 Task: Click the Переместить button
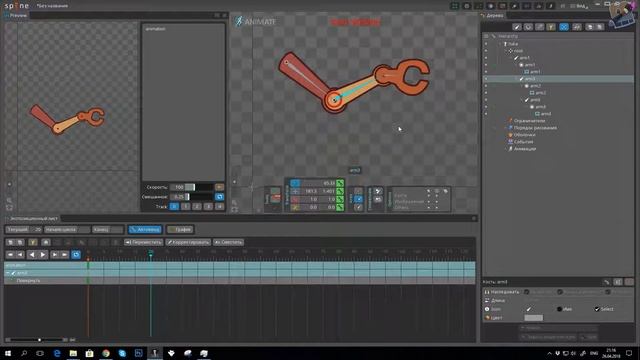pyautogui.click(x=143, y=242)
